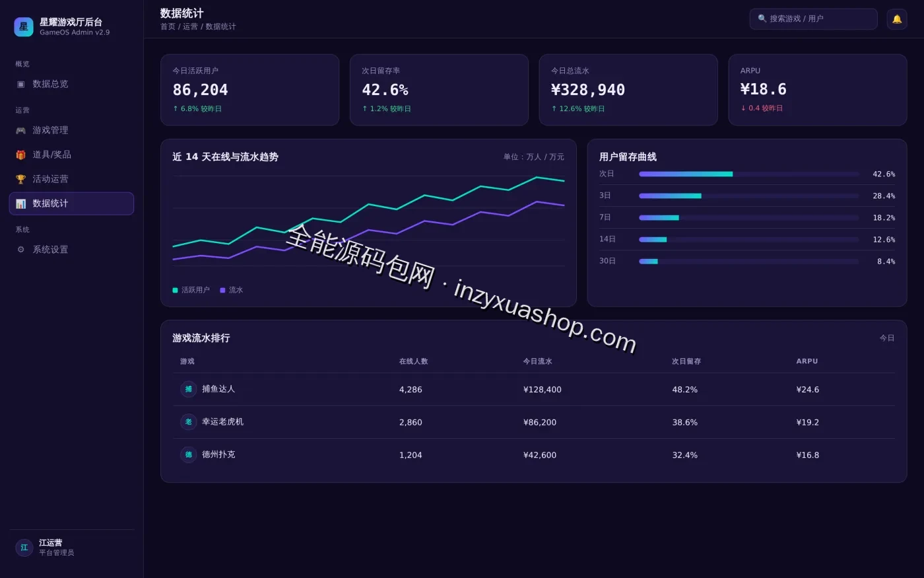The height and width of the screenshot is (578, 924).
Task: Toggle the 活跃用户 legend in trend chart
Action: [191, 290]
